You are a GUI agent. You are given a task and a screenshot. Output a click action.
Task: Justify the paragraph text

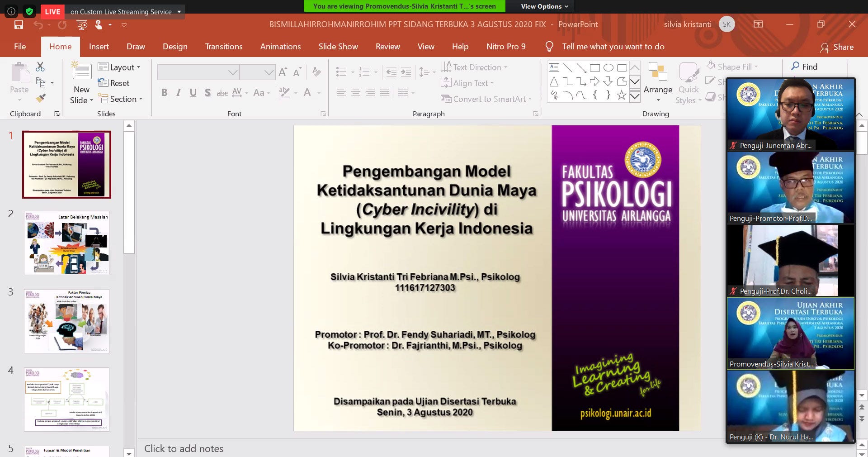click(x=385, y=93)
